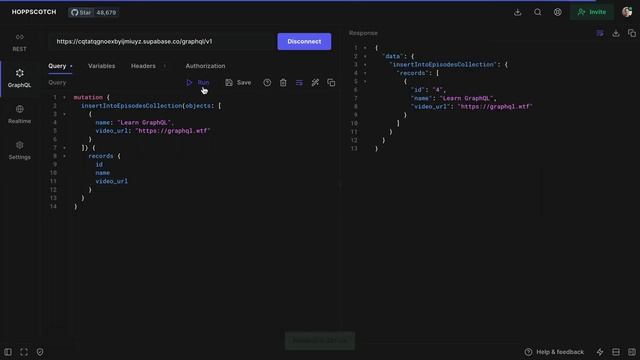The width and height of the screenshot is (640, 360).
Task: Copy the query with the copy icon
Action: [331, 82]
